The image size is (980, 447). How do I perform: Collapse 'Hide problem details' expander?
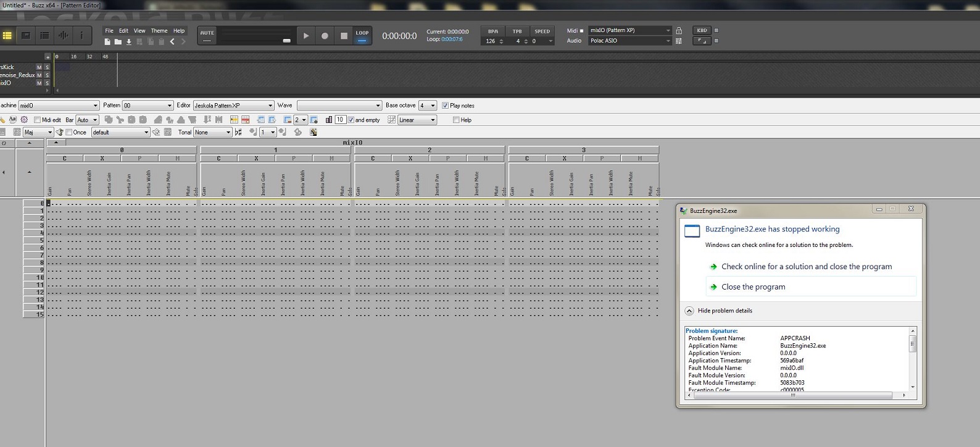(689, 311)
